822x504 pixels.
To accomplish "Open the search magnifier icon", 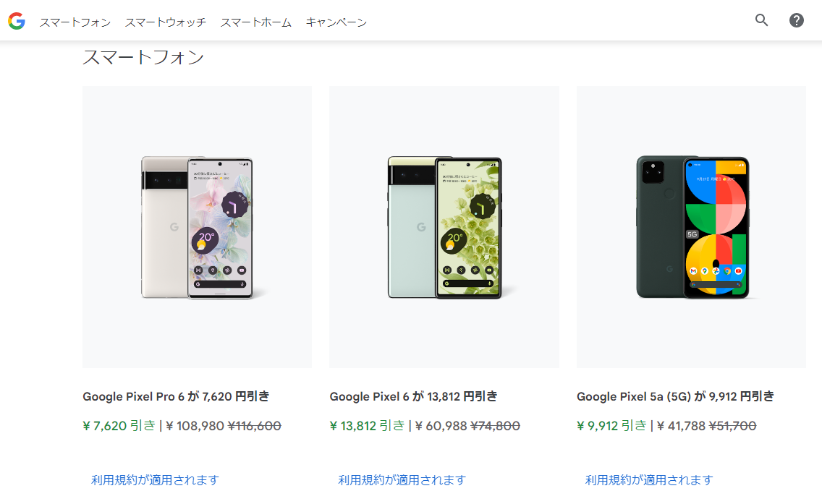I will tap(762, 20).
